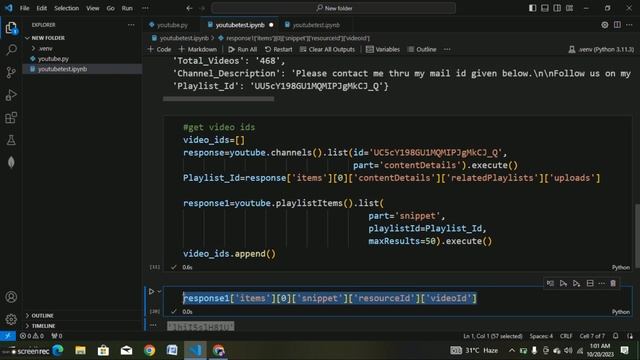Restart the notebook kernel
The width and height of the screenshot is (640, 360).
(278, 49)
